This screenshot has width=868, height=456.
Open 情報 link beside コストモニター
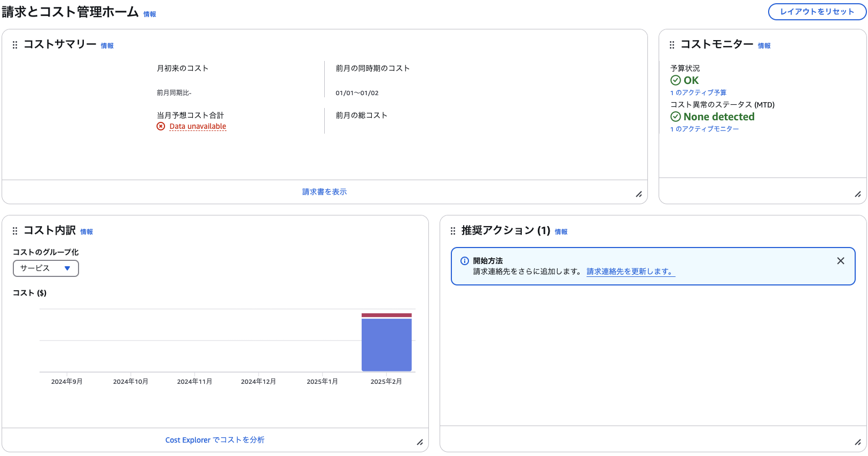click(x=764, y=46)
